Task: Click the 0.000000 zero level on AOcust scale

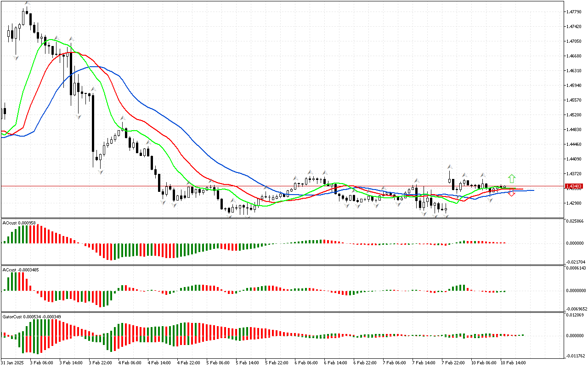Action: (x=575, y=243)
